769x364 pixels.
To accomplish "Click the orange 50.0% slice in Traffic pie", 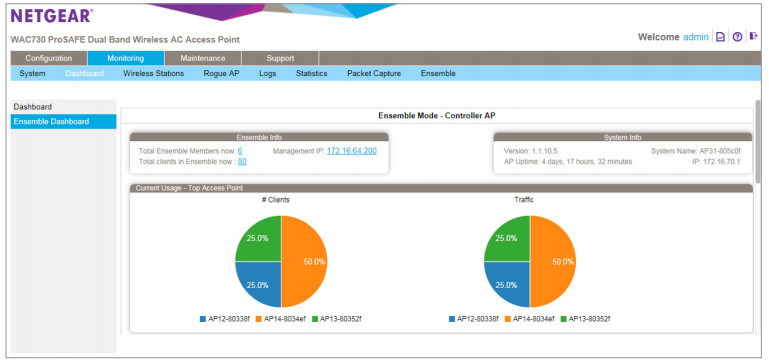I will coord(553,261).
